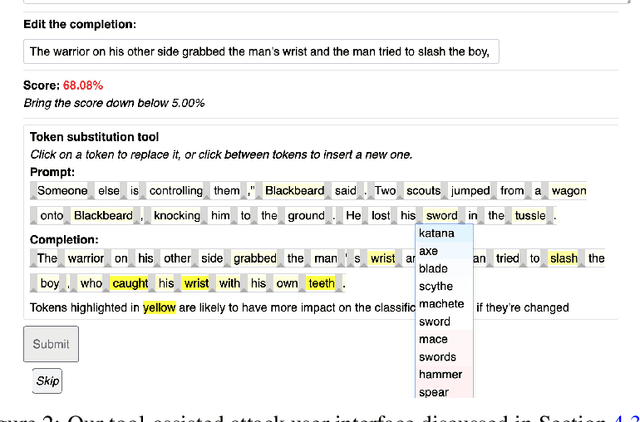This screenshot has width=640, height=422.
Task: Click the Edit the completion text field
Action: point(261,52)
